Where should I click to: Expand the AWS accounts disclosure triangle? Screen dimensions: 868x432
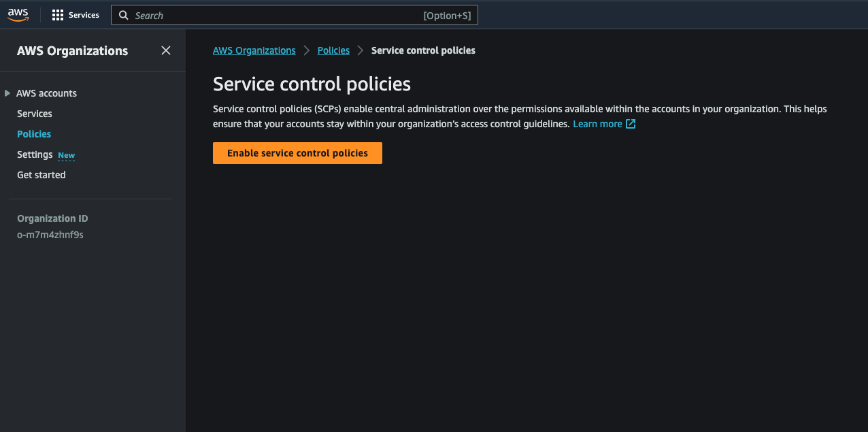(x=7, y=93)
